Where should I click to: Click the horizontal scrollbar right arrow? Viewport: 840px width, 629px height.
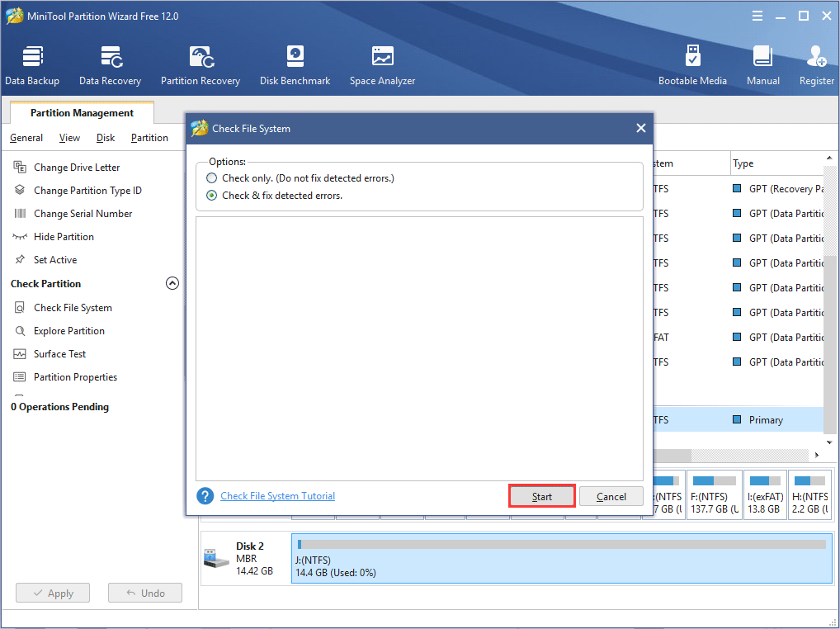tap(816, 455)
